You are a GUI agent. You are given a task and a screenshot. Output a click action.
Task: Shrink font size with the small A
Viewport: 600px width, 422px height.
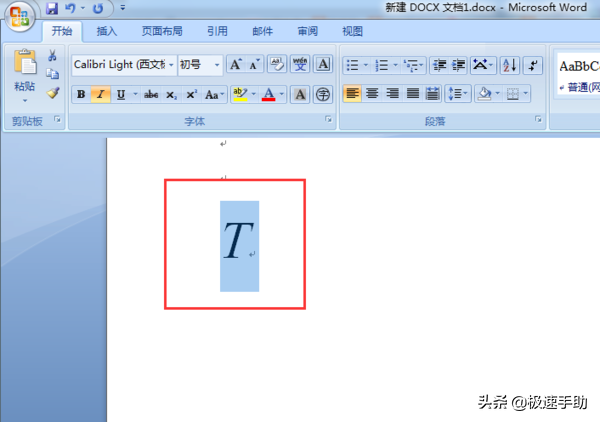(254, 64)
